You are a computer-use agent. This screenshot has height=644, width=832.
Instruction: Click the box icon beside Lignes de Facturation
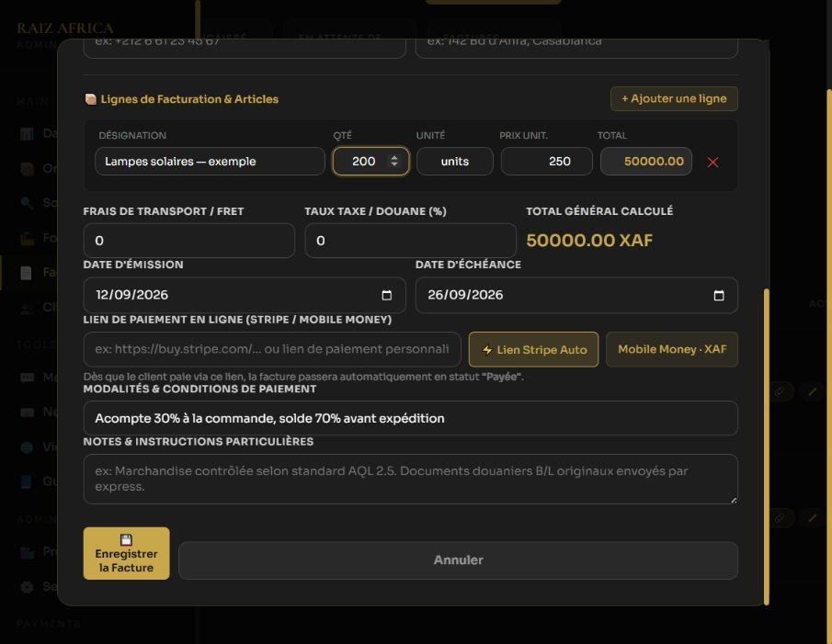[x=91, y=99]
